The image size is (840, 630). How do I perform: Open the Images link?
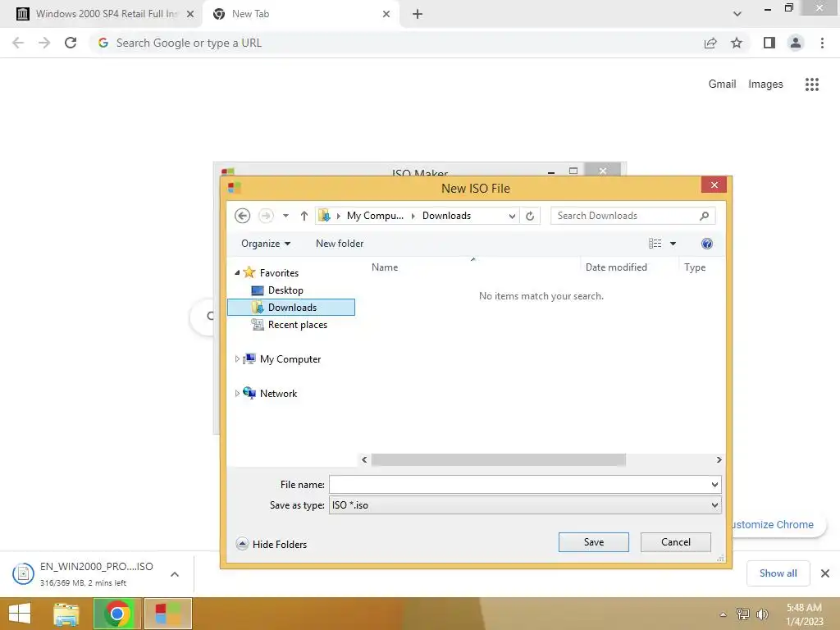(765, 84)
